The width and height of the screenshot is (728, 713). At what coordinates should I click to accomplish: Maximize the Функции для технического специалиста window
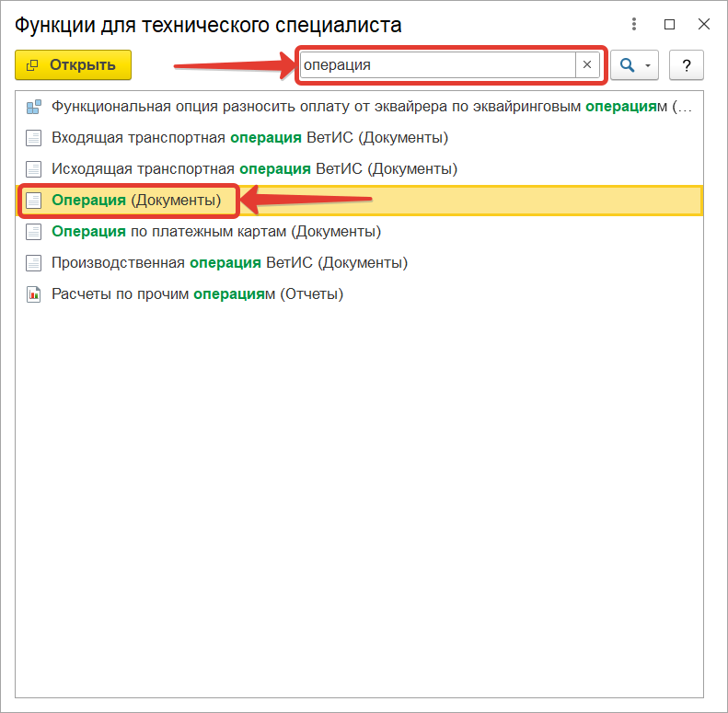669,24
